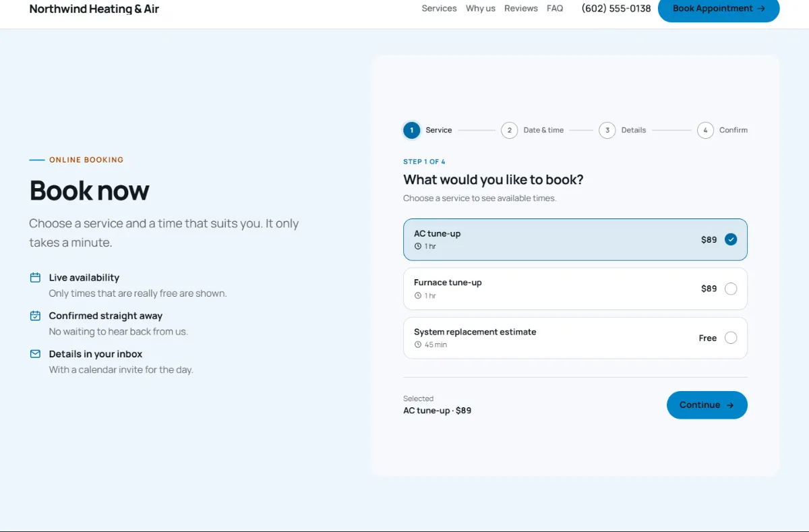Click the $89 price on Furnace tune-up
Viewport: 809px width, 532px height.
pos(709,289)
